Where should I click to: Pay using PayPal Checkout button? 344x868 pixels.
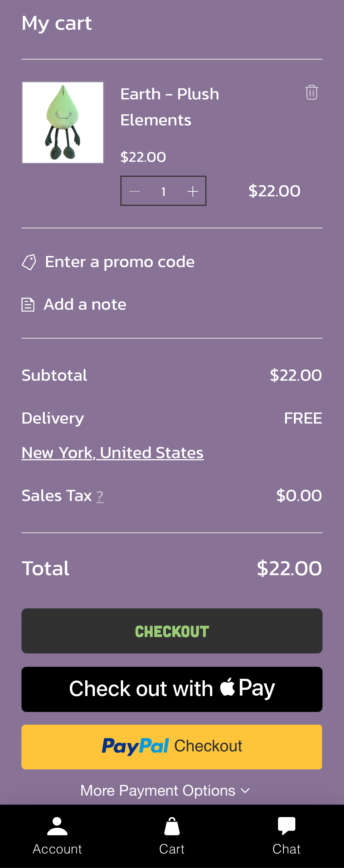[x=172, y=747]
